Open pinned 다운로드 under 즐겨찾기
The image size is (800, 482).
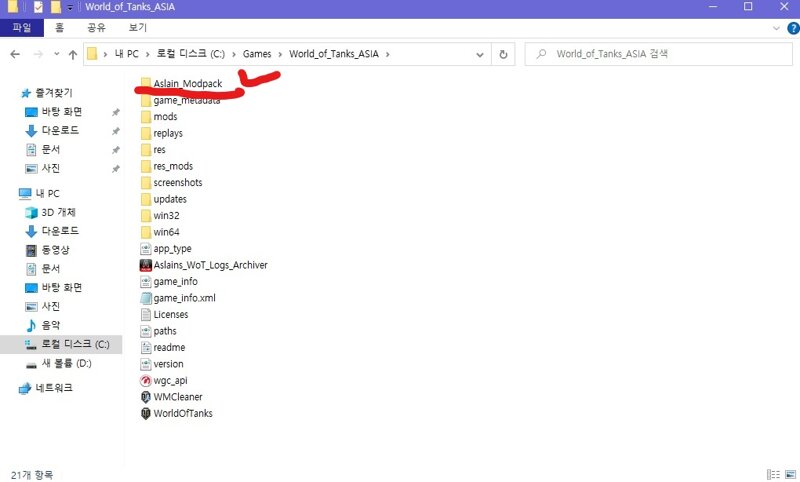60,131
